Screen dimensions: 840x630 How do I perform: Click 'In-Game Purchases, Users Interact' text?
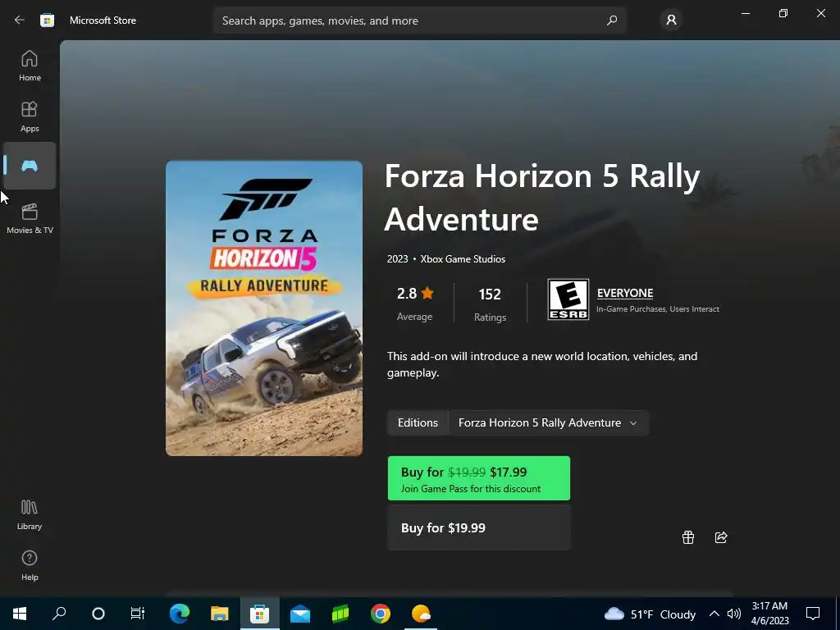pyautogui.click(x=658, y=309)
